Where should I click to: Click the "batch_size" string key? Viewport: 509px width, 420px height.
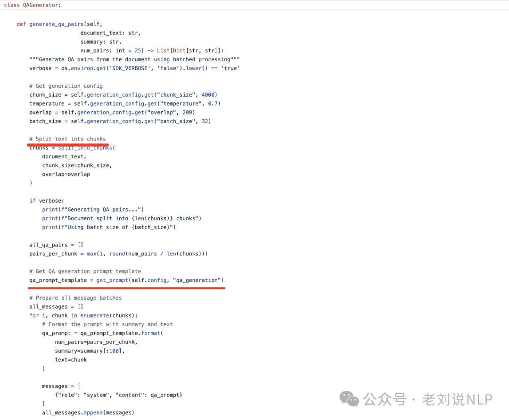pyautogui.click(x=176, y=122)
